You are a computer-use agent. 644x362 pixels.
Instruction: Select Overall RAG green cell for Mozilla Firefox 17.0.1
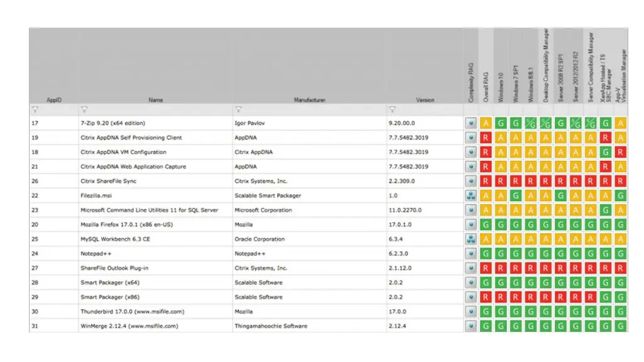tap(486, 224)
